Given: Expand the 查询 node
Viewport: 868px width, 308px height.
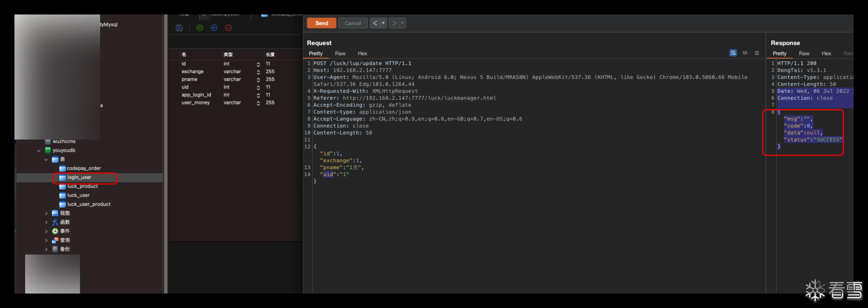Looking at the screenshot, I should click(x=46, y=240).
